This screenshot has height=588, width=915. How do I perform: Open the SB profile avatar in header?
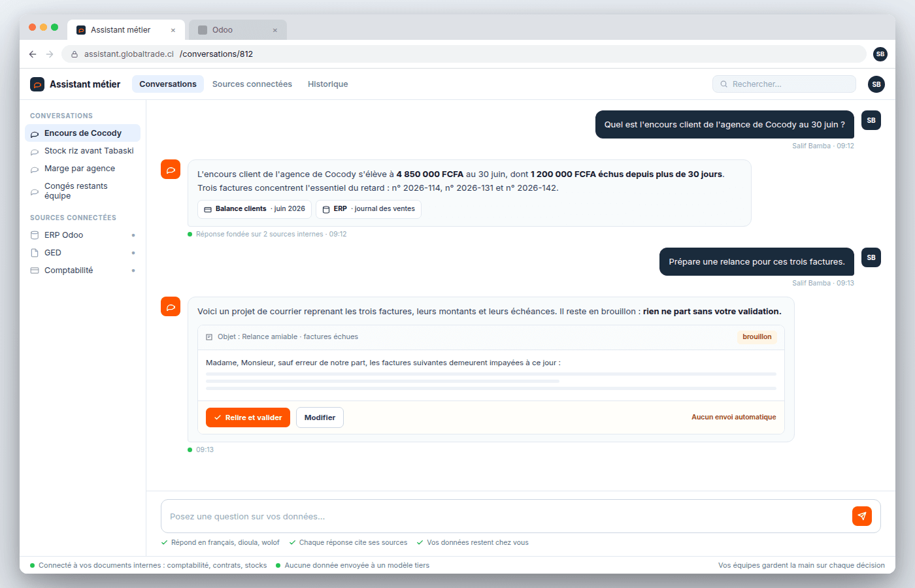[876, 84]
